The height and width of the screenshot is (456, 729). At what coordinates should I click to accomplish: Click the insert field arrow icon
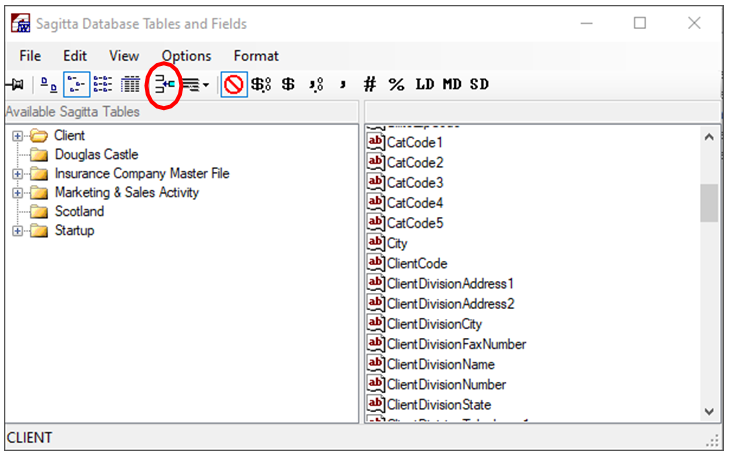164,85
